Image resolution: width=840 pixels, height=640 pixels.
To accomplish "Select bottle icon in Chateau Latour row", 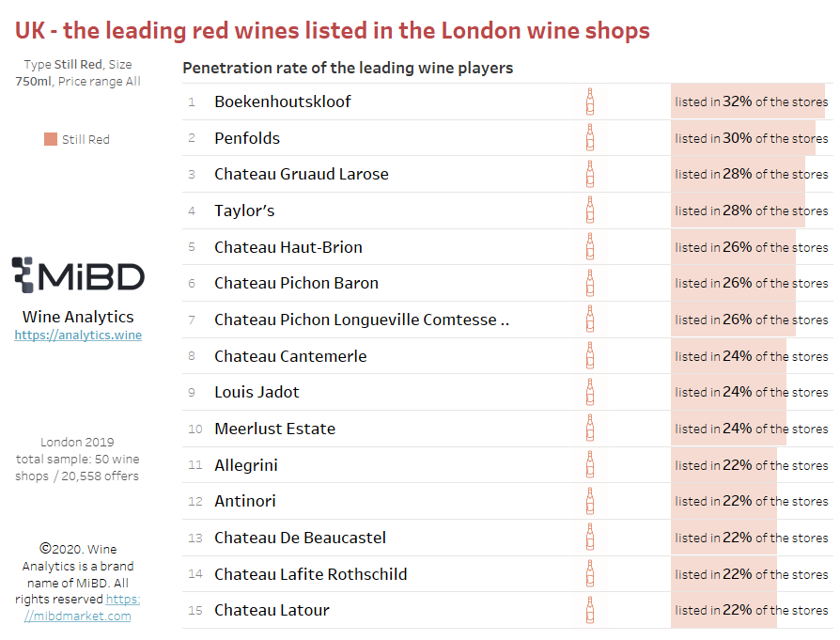I will [x=590, y=610].
